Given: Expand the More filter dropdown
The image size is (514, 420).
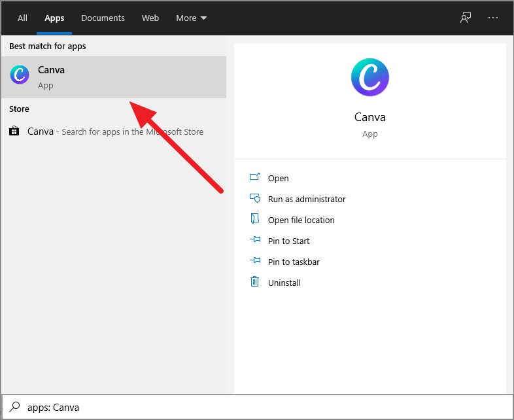Looking at the screenshot, I should click(191, 18).
